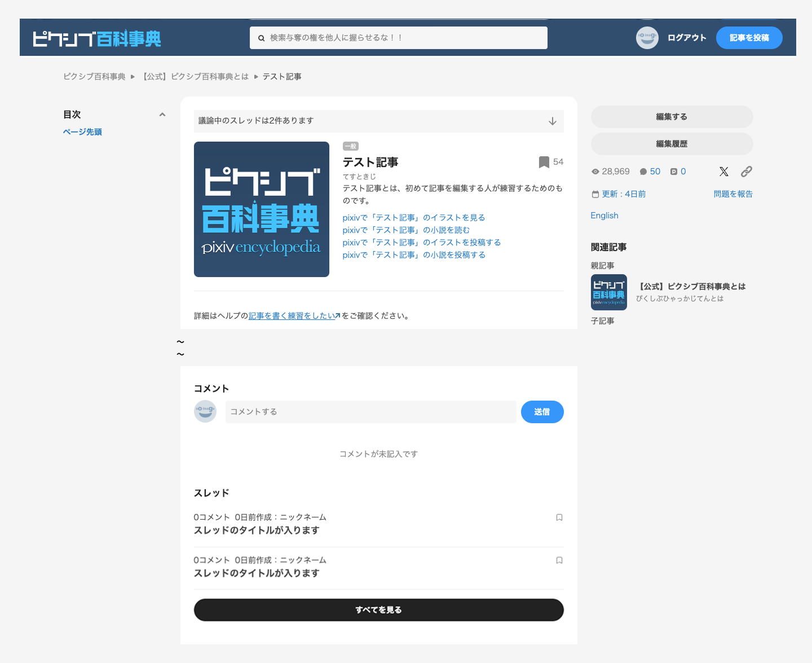Click the ピクシブ百科事典 header logo

(97, 38)
